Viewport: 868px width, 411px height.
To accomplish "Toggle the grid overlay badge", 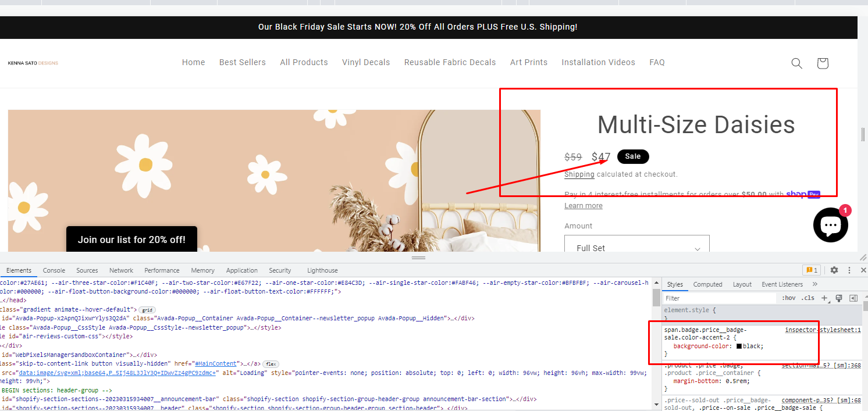I will coord(147,310).
